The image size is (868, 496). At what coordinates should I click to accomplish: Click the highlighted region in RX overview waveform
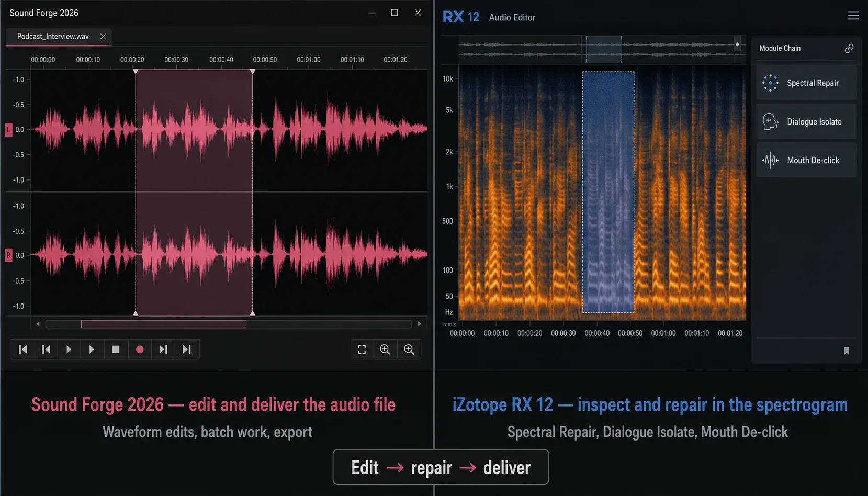pyautogui.click(x=604, y=50)
